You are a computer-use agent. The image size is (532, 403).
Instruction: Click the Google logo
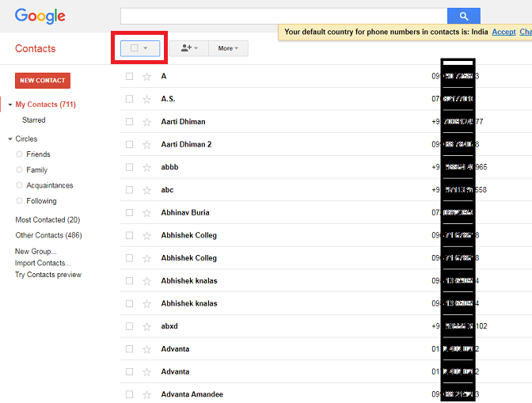pos(40,16)
